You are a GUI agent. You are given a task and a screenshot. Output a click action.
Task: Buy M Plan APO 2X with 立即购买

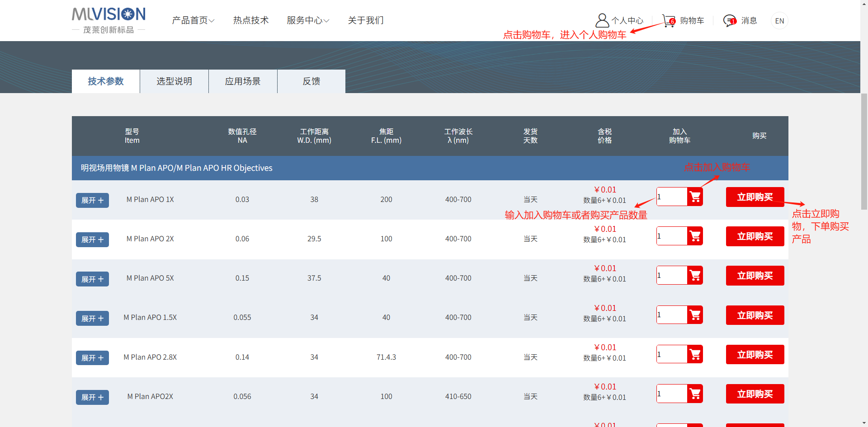(x=755, y=236)
